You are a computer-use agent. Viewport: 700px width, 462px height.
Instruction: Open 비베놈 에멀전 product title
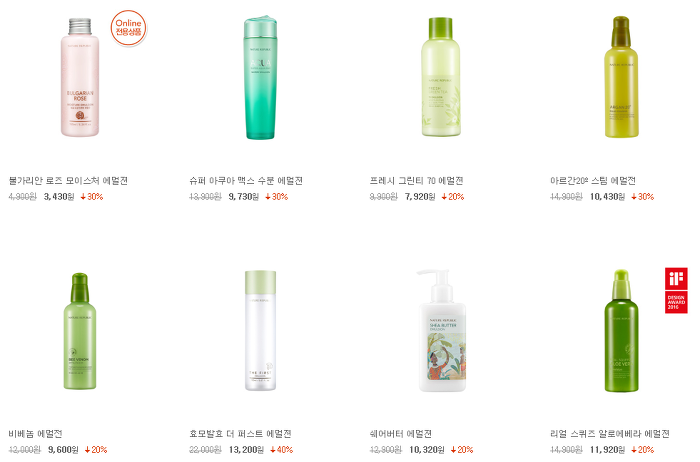[35, 434]
